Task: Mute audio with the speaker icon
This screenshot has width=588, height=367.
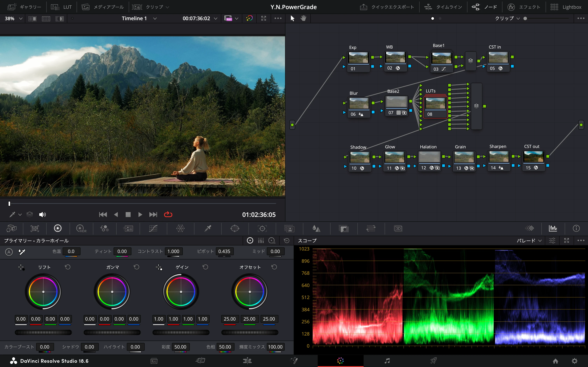Action: tap(42, 215)
